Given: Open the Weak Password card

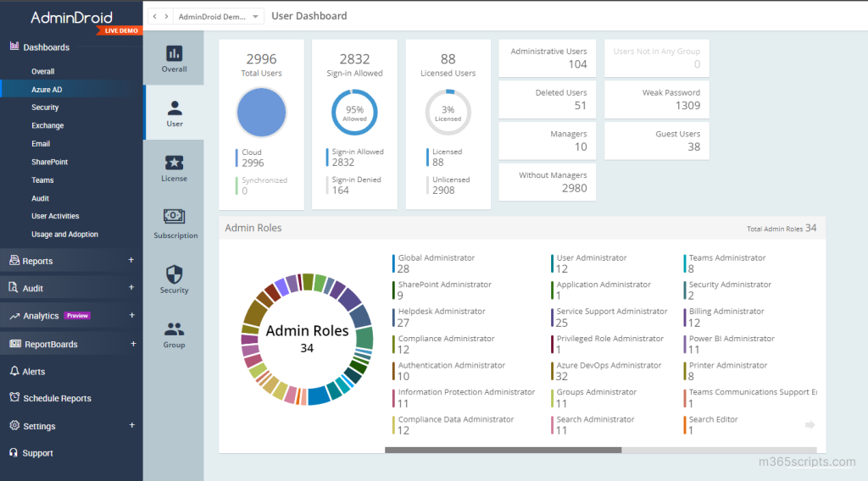Looking at the screenshot, I should (x=657, y=100).
